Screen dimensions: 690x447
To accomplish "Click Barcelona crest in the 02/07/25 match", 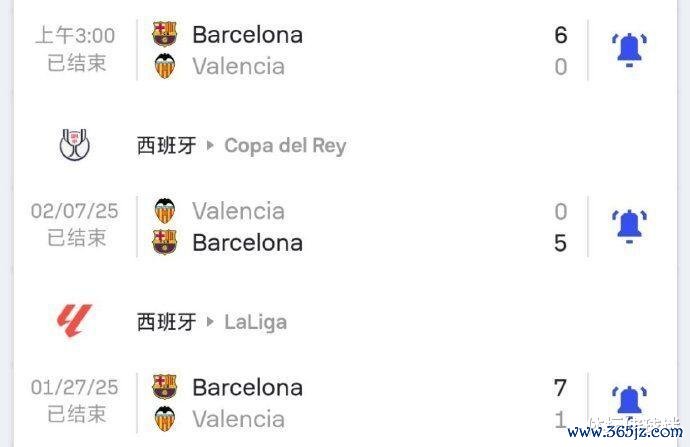I will (164, 242).
